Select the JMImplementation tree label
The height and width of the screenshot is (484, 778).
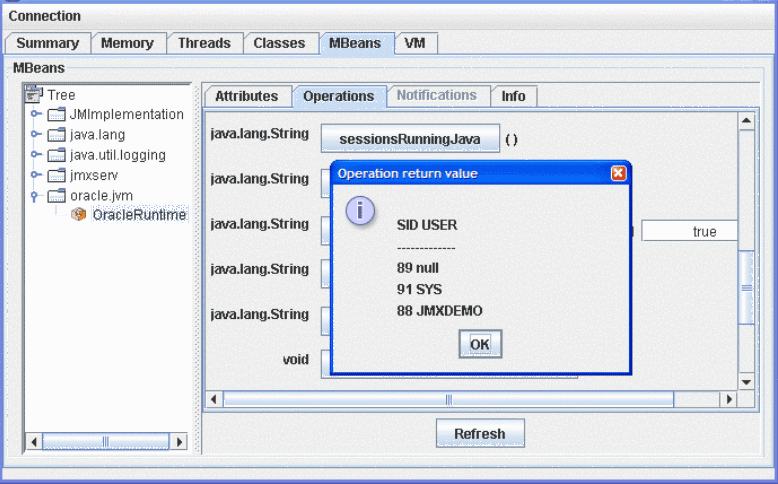tap(127, 114)
